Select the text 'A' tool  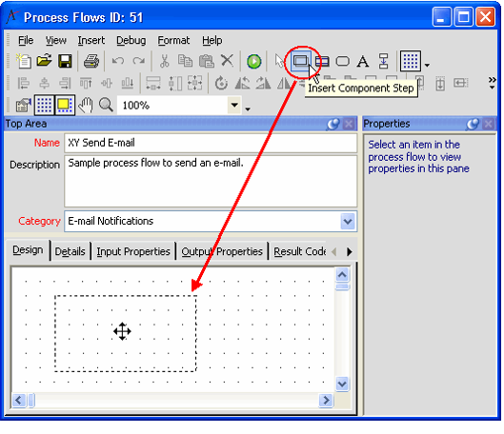[x=363, y=61]
